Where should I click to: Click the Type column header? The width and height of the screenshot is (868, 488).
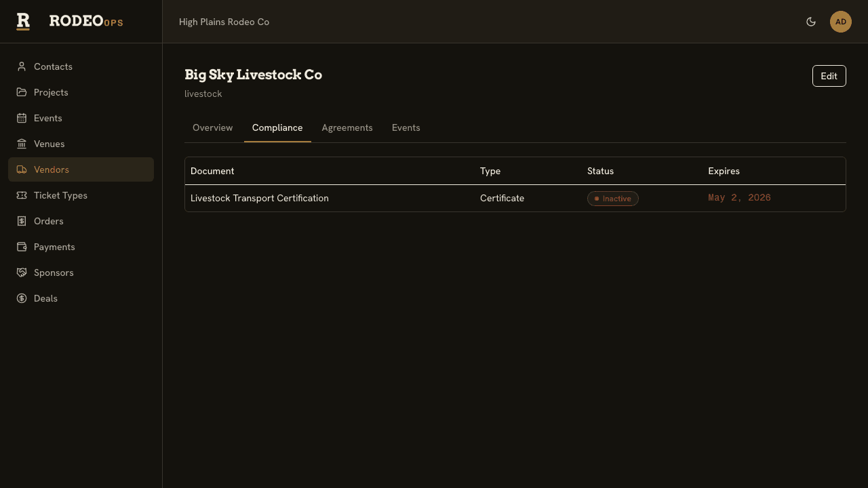point(490,171)
